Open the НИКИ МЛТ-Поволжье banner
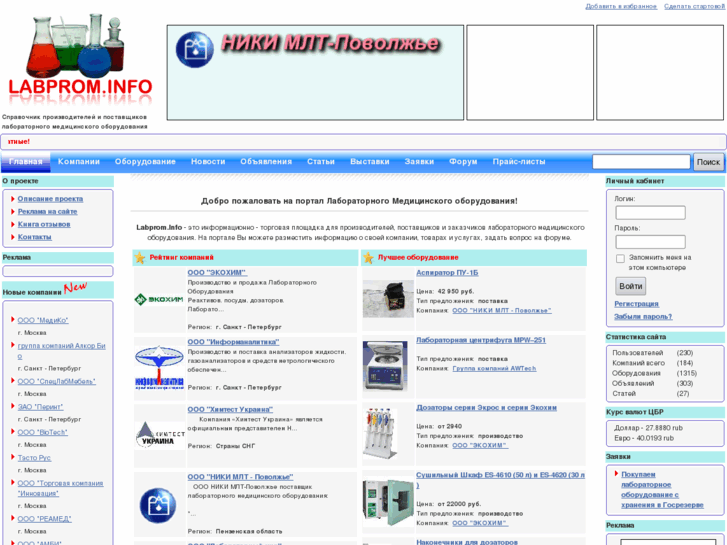 pyautogui.click(x=315, y=72)
